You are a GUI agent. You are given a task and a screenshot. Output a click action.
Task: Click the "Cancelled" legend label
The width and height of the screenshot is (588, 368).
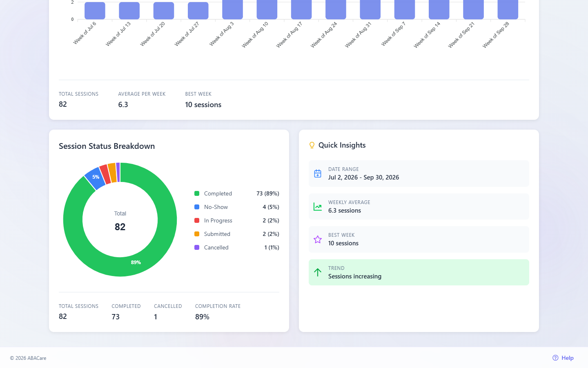(216, 247)
